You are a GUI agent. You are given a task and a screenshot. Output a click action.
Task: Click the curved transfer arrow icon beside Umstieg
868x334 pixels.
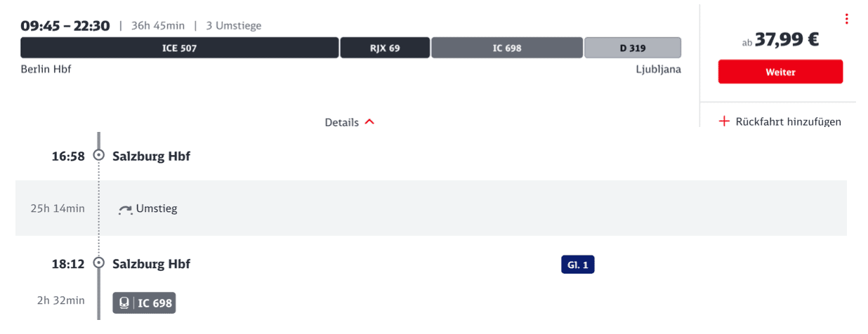126,208
